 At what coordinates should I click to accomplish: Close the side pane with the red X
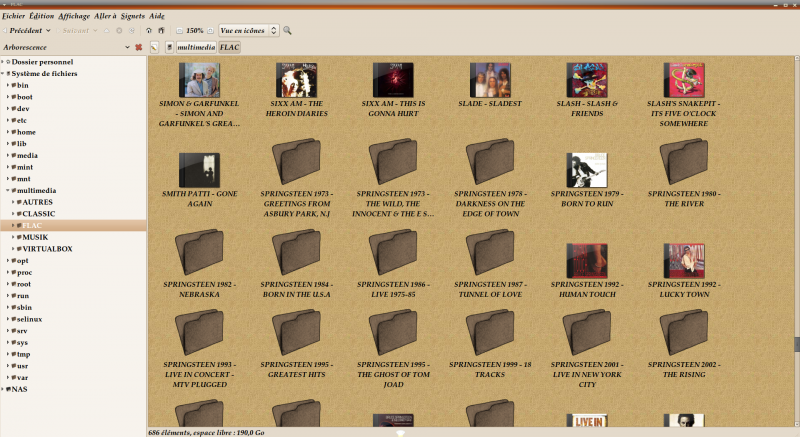(x=138, y=47)
